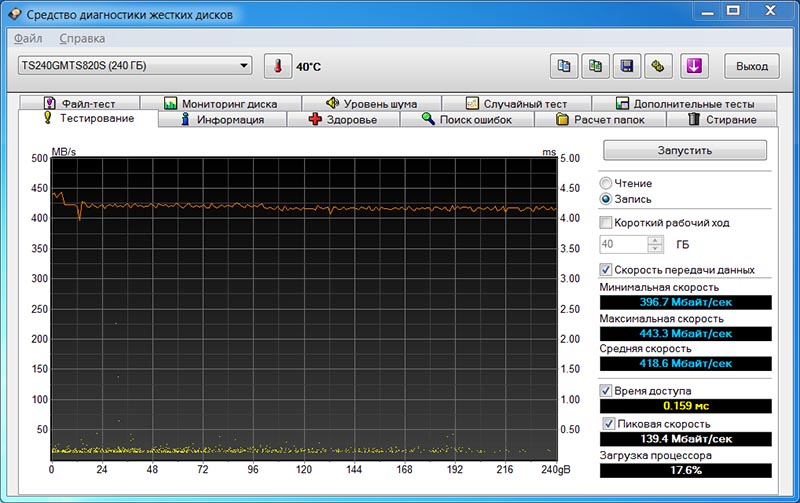Toggle the Короткий рабочий ход checkbox
This screenshot has width=800, height=503.
[x=606, y=222]
